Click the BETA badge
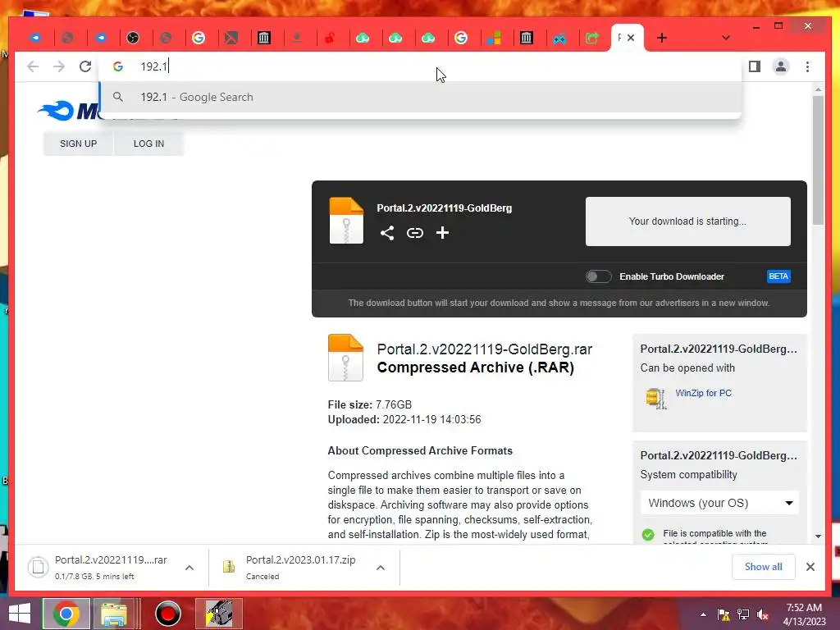The width and height of the screenshot is (840, 630). pyautogui.click(x=778, y=276)
